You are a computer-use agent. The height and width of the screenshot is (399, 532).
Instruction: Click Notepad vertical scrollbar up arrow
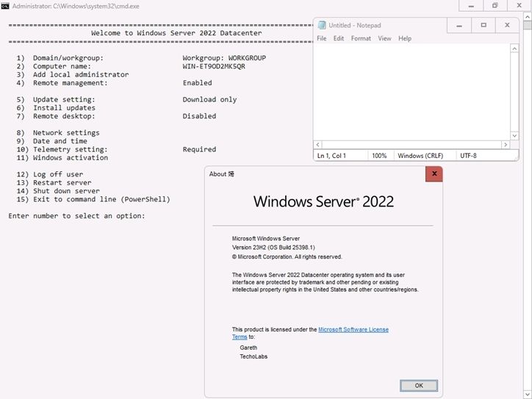point(514,48)
